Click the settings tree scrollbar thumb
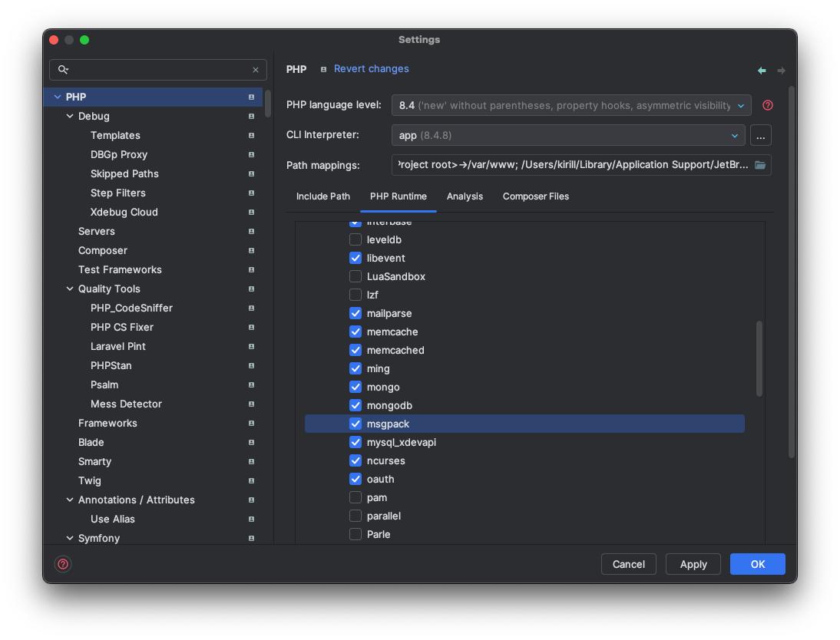840x640 pixels. point(268,104)
